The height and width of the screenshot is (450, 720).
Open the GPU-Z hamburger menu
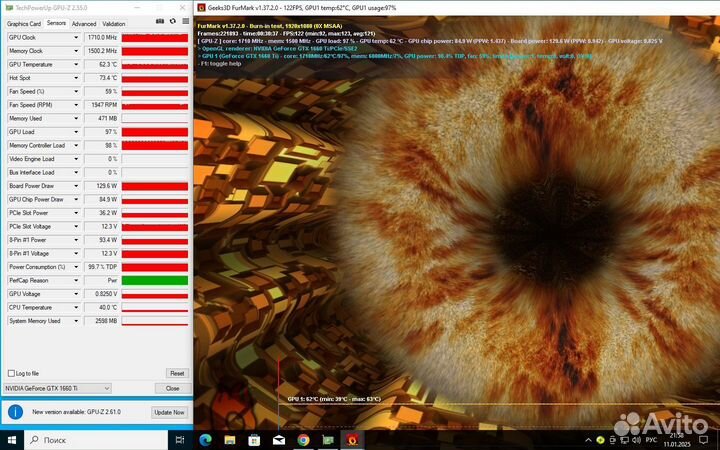[x=184, y=22]
